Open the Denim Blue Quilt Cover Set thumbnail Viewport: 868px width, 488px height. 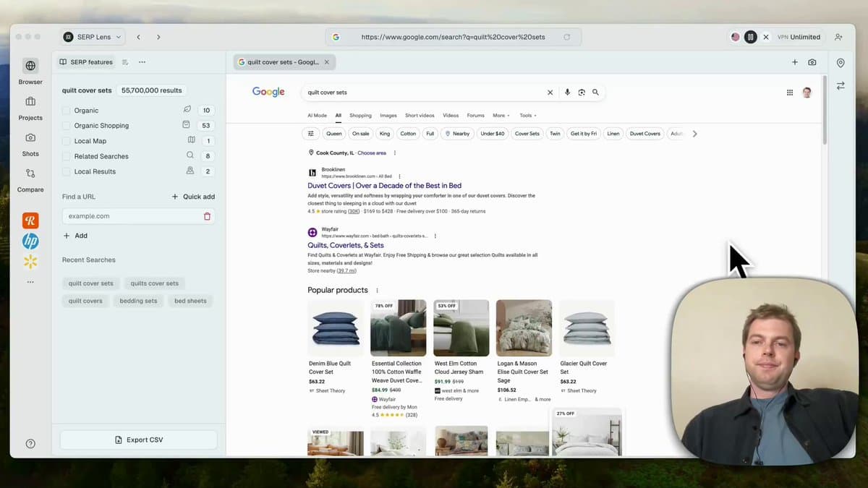coord(336,328)
